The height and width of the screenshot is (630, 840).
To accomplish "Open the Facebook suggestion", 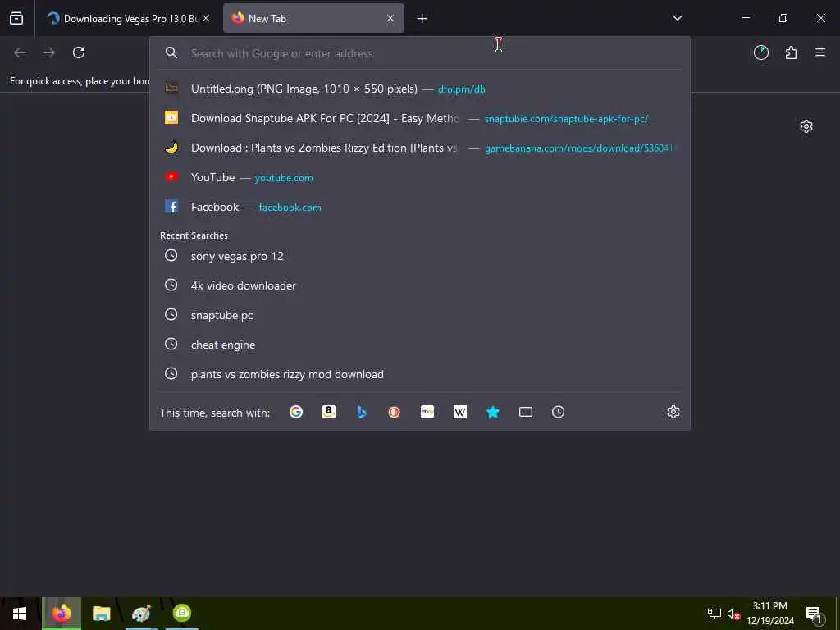I will tap(420, 207).
